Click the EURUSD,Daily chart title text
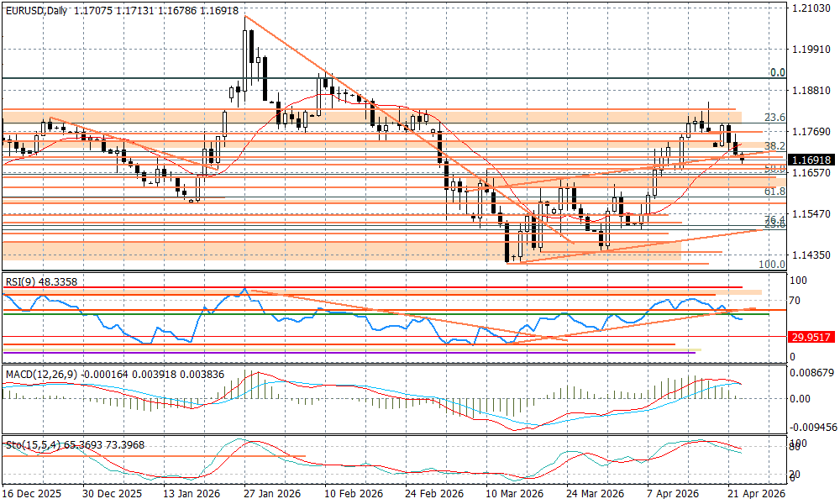Screen dimensions: 840x504 tap(35, 11)
